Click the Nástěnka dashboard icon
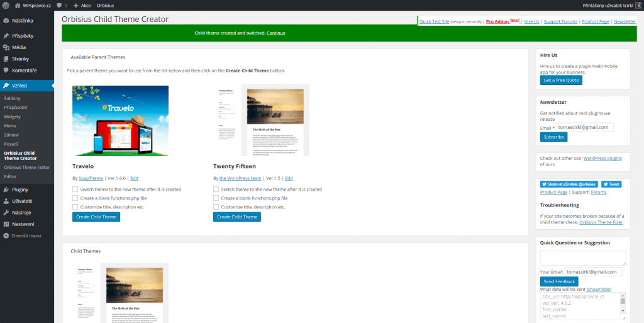This screenshot has width=644, height=323. [6, 21]
